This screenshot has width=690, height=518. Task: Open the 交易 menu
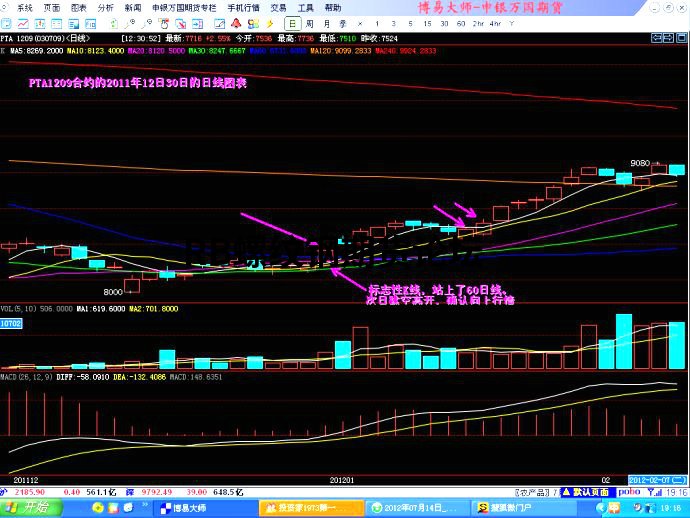278,8
